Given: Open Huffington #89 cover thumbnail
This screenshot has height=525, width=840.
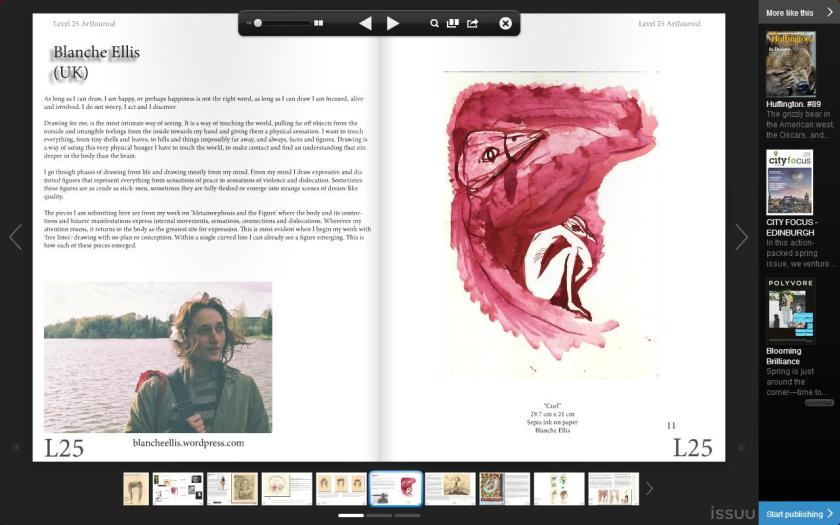Looking at the screenshot, I should (791, 64).
